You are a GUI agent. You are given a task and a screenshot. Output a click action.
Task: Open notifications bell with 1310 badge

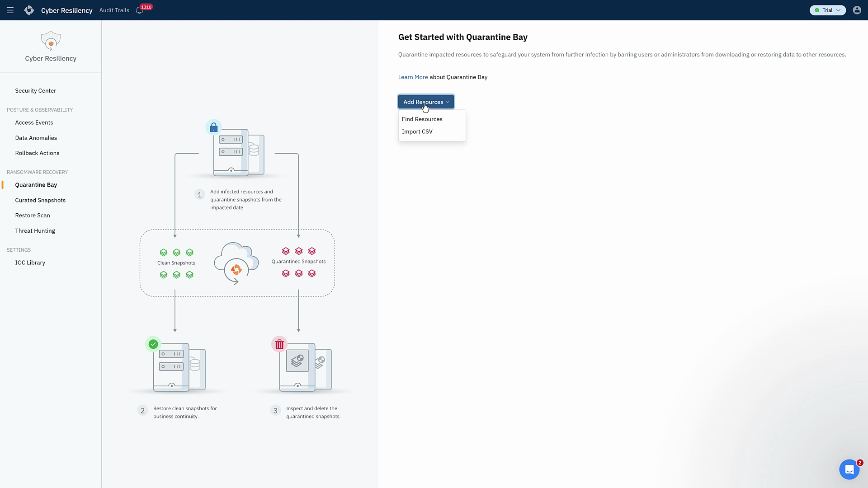(140, 10)
